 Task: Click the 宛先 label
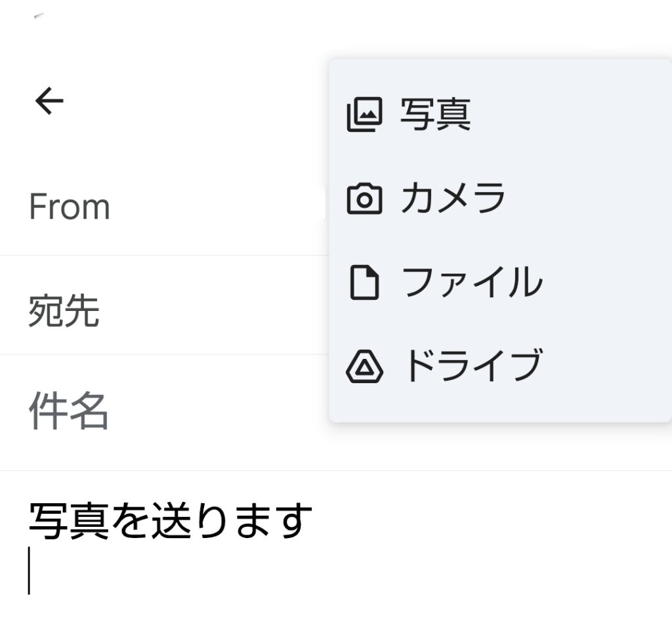click(64, 310)
